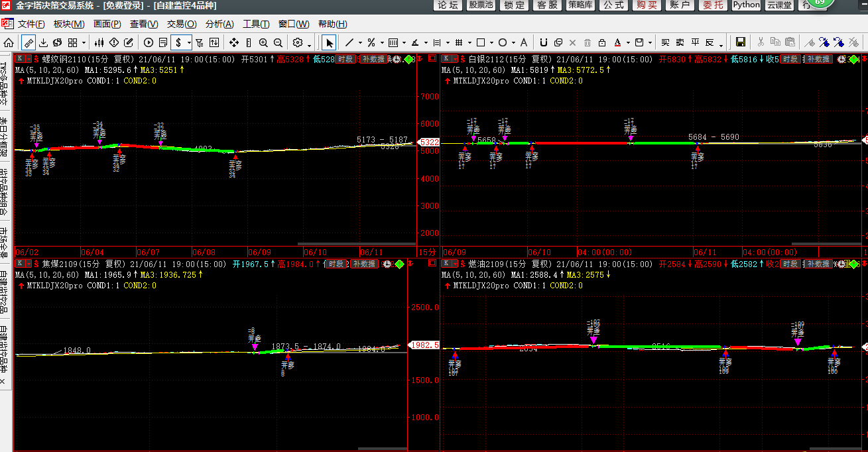Click the zoom in magnifier
This screenshot has width=868, height=452.
click(x=263, y=42)
